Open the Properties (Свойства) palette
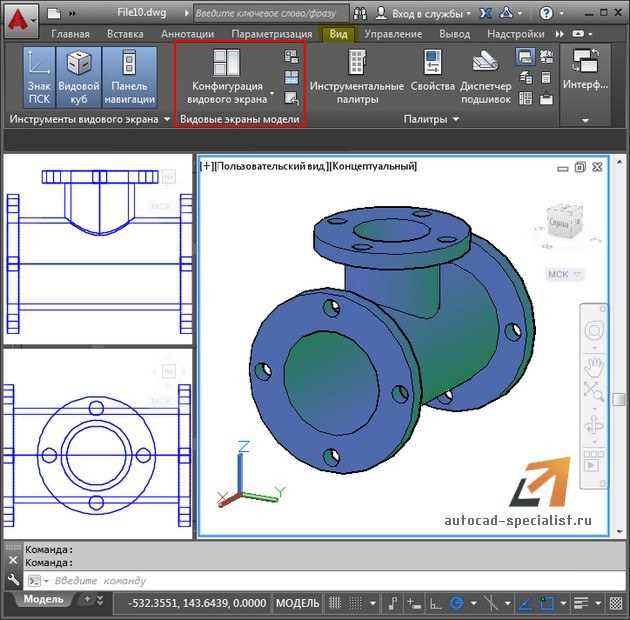The image size is (630, 620). 432,63
